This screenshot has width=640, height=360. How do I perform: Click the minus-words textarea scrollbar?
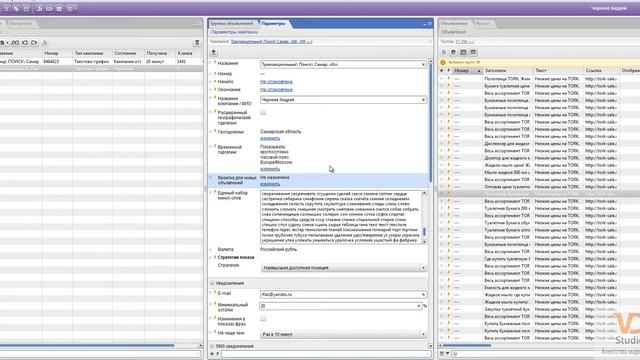tap(424, 231)
